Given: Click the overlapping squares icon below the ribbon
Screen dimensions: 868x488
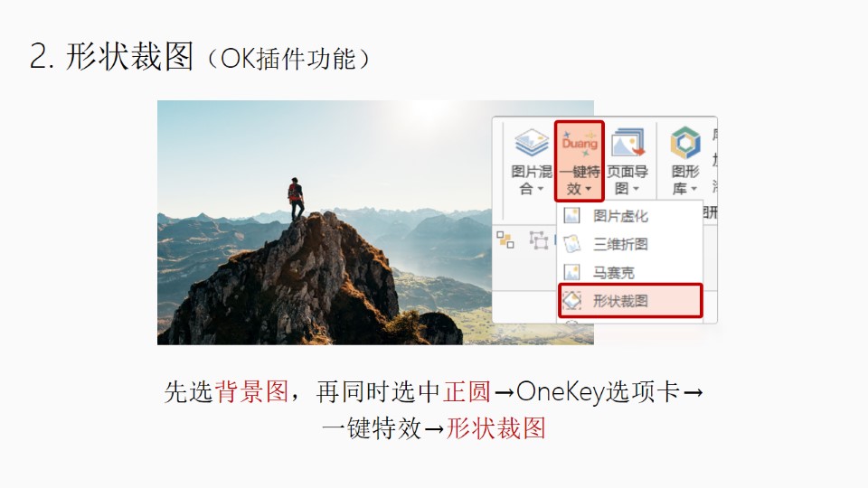Looking at the screenshot, I should click(505, 239).
